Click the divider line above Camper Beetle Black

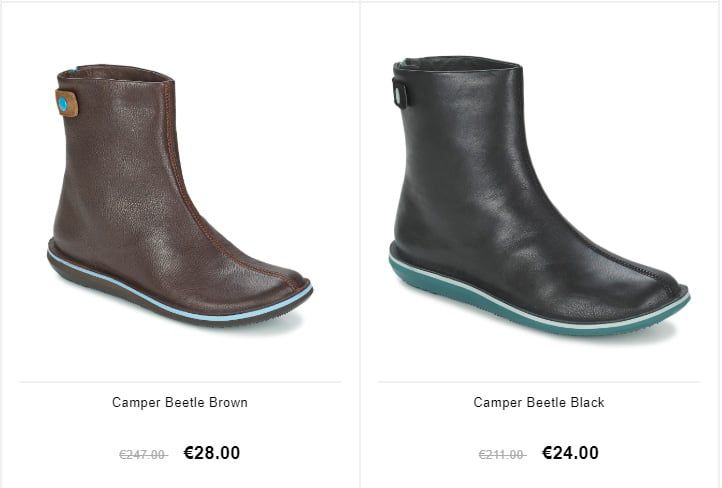coord(539,382)
